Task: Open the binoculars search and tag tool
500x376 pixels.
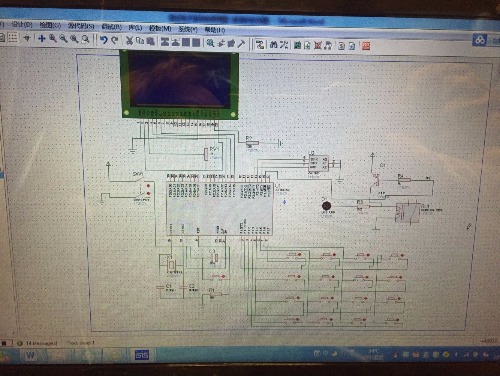Action: pyautogui.click(x=274, y=45)
